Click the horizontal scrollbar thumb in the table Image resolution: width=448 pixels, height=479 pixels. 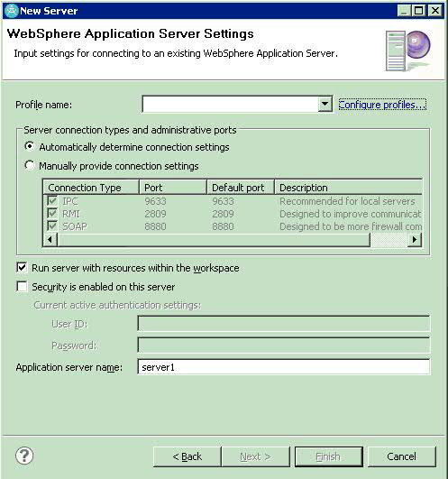point(214,240)
